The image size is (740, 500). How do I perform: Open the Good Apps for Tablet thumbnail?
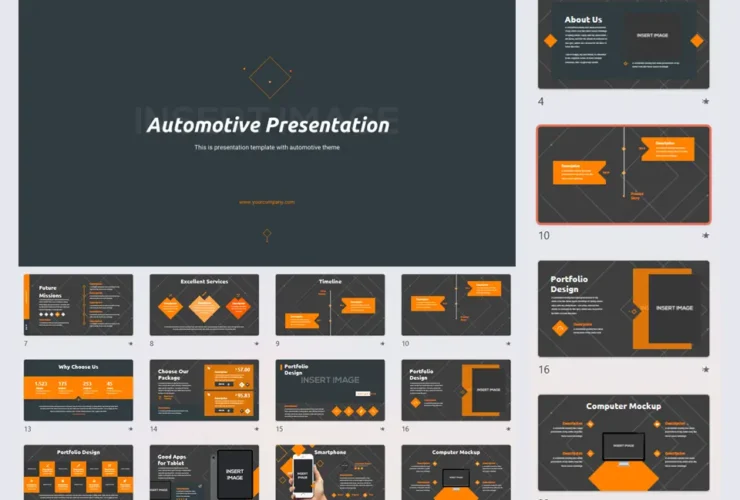point(204,472)
